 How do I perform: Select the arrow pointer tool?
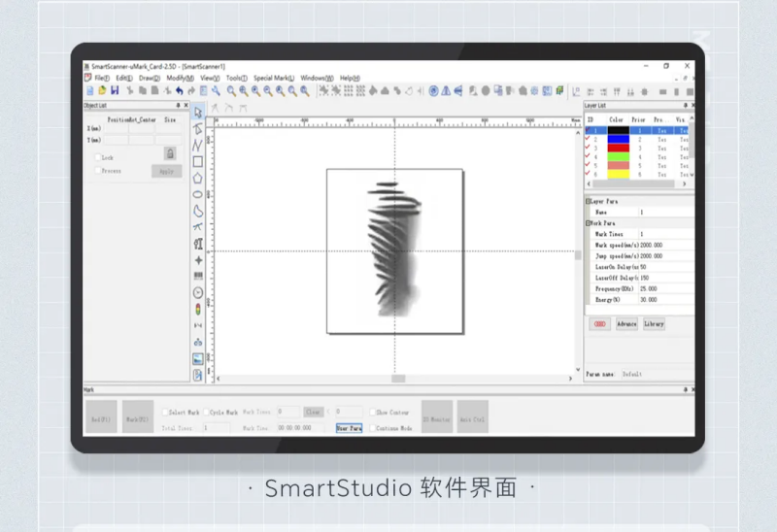coord(198,113)
